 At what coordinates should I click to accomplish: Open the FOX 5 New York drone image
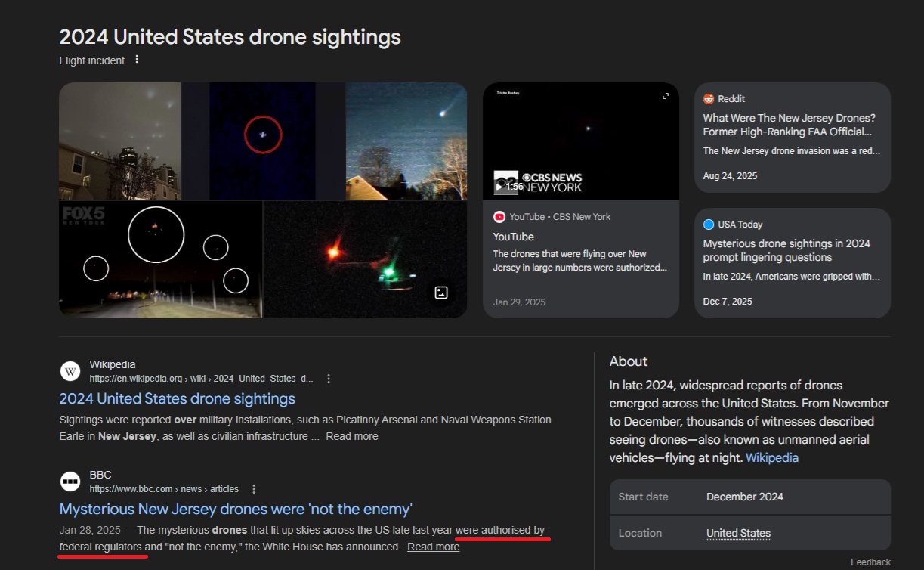click(160, 259)
